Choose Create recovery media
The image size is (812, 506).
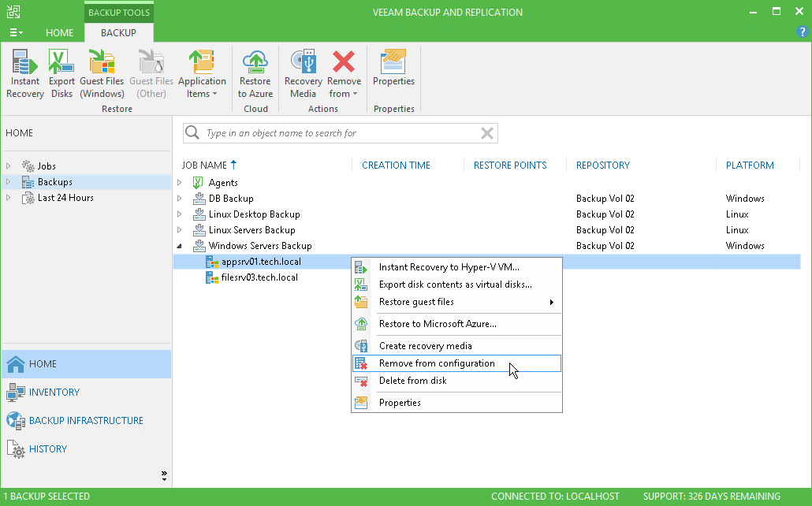[x=456, y=346]
